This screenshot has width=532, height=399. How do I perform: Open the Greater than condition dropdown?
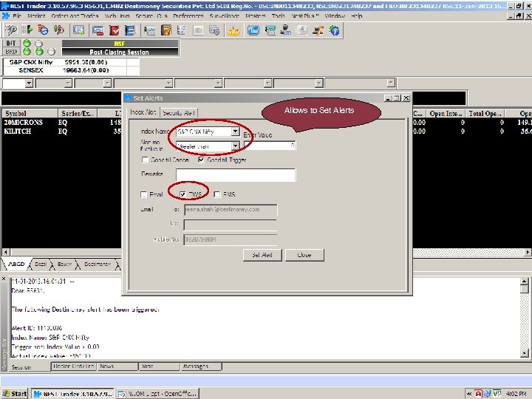tap(235, 146)
